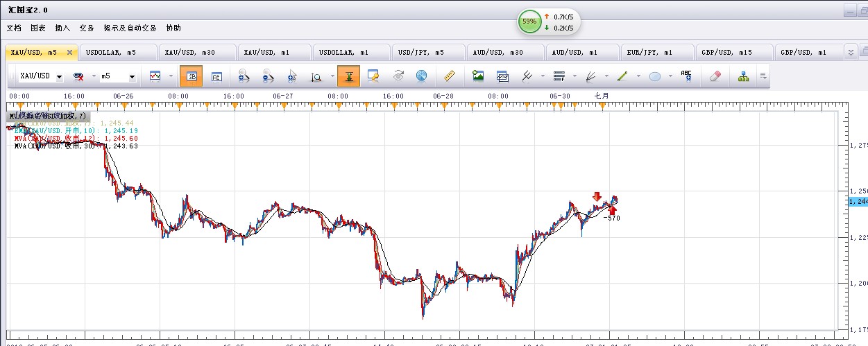Toggle the orange-highlighted vertical scale button
This screenshot has width=868, height=346.
349,76
